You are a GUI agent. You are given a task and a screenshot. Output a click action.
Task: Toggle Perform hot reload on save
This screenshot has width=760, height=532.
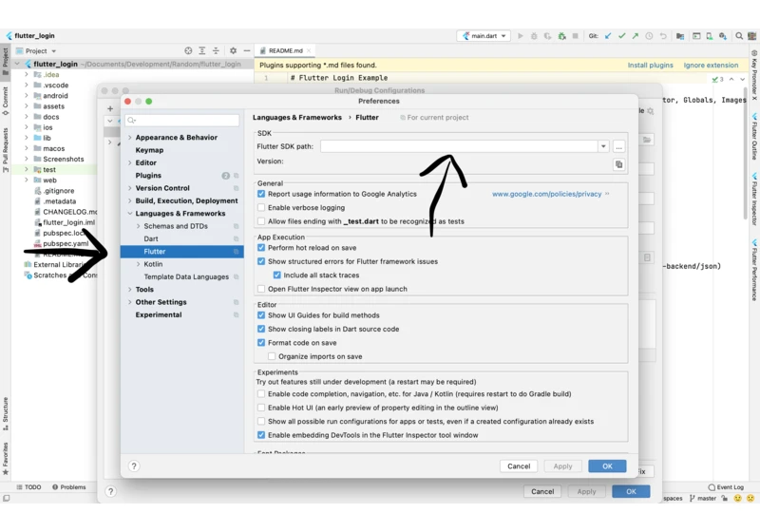click(261, 248)
